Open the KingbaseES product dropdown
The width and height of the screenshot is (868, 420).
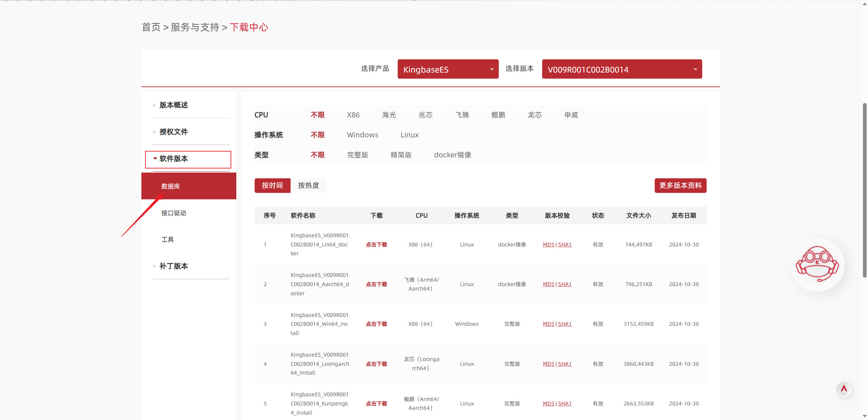[448, 69]
